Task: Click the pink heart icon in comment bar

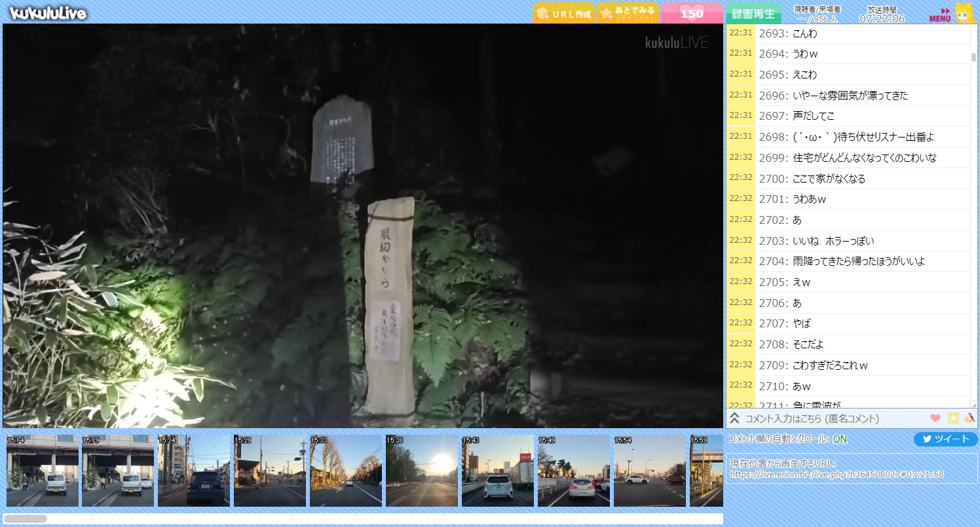Action: 935,418
